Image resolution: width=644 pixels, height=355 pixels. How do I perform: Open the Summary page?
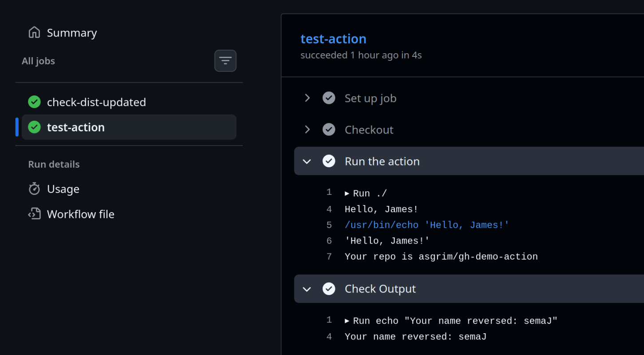pyautogui.click(x=72, y=32)
